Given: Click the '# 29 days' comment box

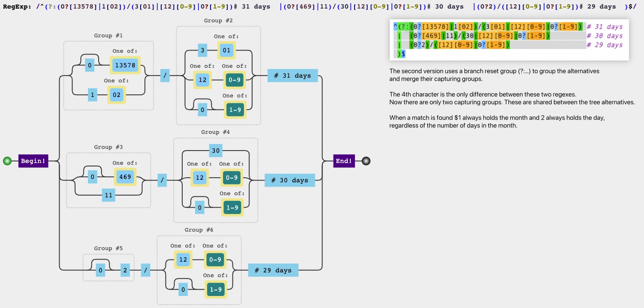Looking at the screenshot, I should (273, 270).
